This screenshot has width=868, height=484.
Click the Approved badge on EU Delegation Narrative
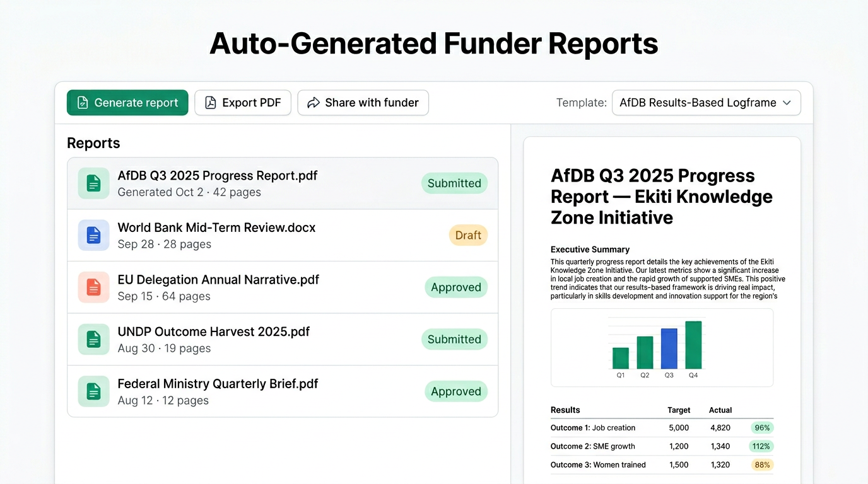pos(456,287)
